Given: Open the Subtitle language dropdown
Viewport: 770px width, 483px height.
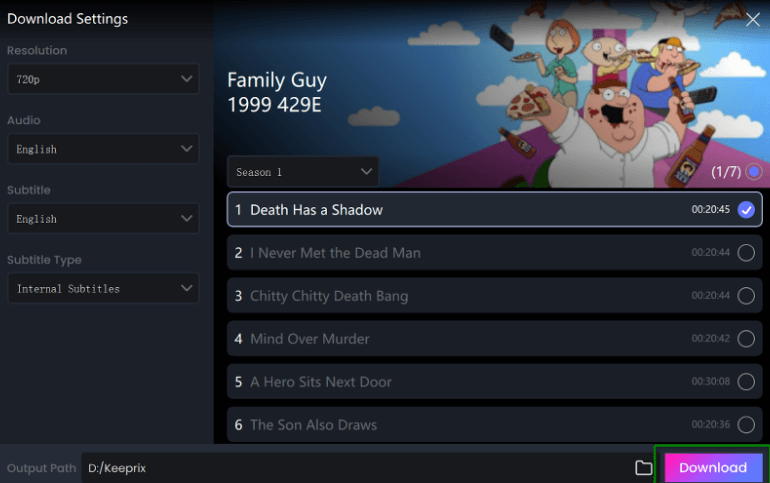Looking at the screenshot, I should coord(103,218).
